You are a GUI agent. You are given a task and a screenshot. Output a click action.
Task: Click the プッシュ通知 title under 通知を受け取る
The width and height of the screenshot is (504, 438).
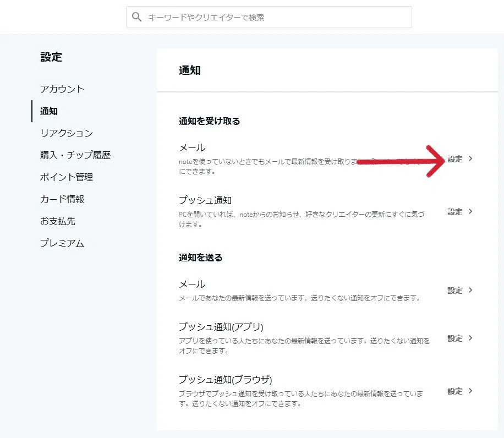point(205,200)
